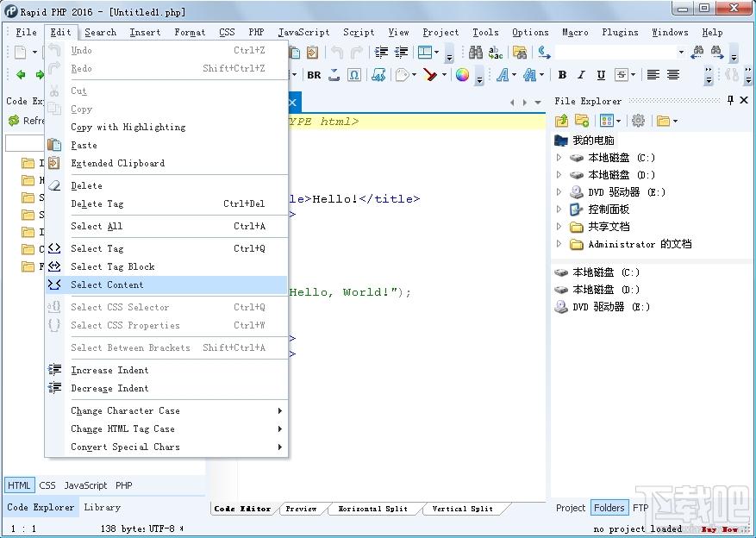
Task: Click the New file icon in toolbar
Action: (x=20, y=52)
